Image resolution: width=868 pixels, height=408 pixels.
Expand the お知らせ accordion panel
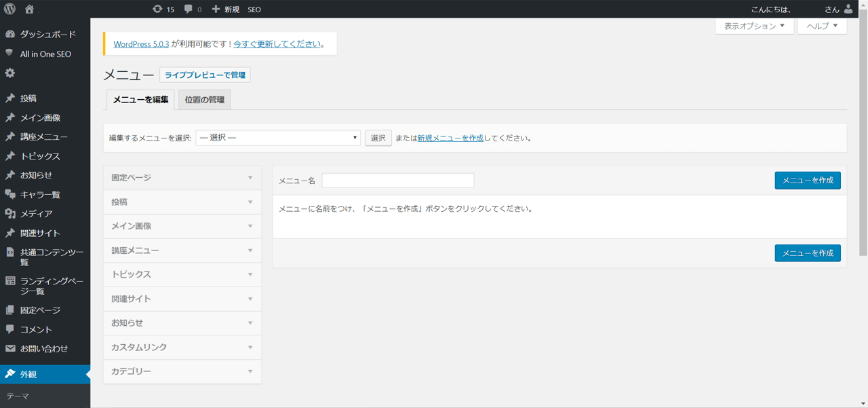(x=182, y=323)
